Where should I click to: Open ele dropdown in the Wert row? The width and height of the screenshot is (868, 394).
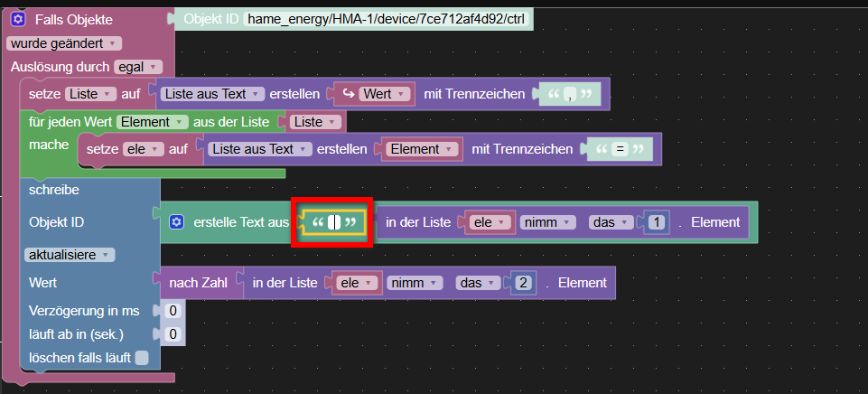(357, 283)
